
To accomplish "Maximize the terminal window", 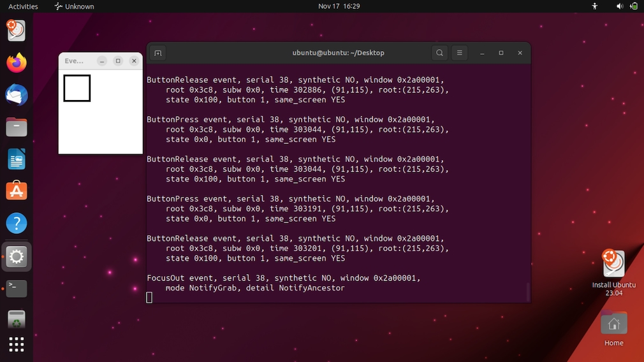I will [x=501, y=53].
